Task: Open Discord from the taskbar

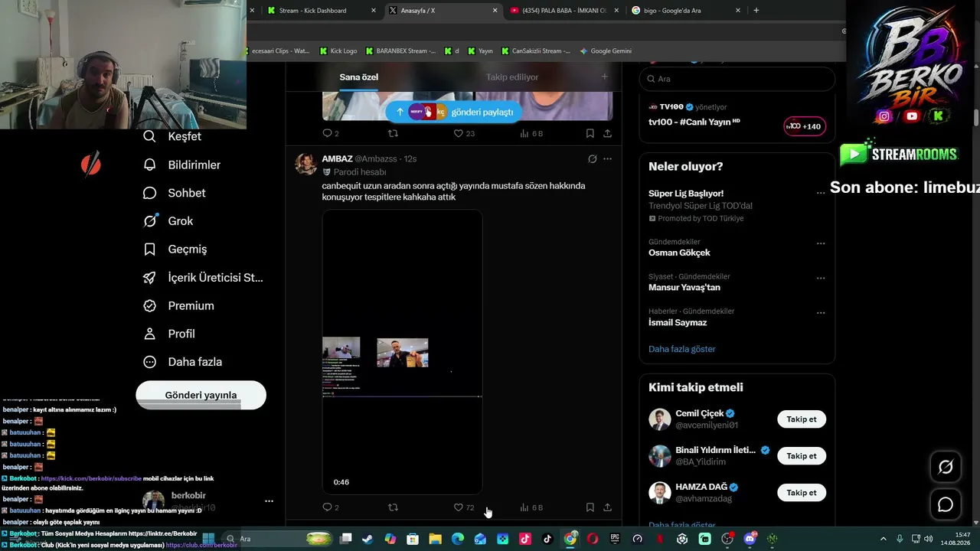Action: tap(750, 539)
